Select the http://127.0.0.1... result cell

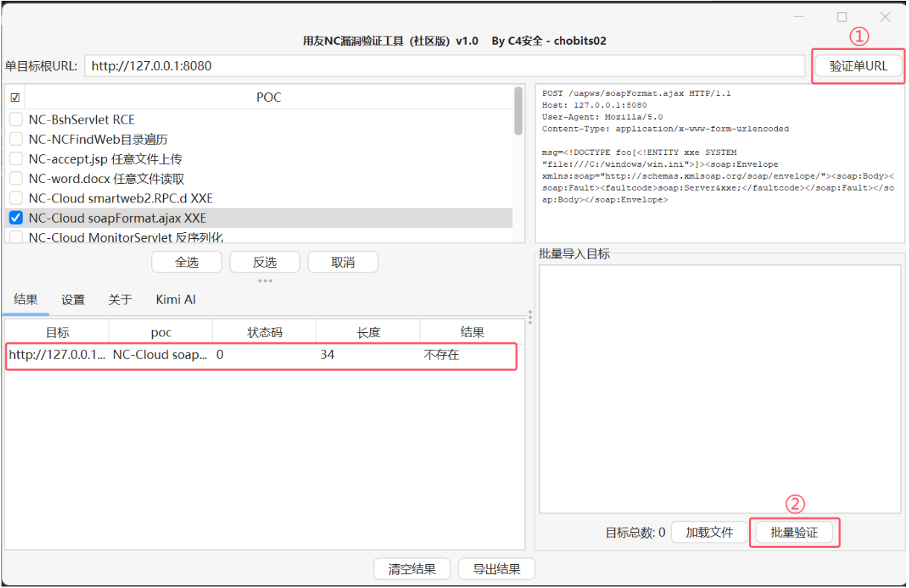(57, 355)
